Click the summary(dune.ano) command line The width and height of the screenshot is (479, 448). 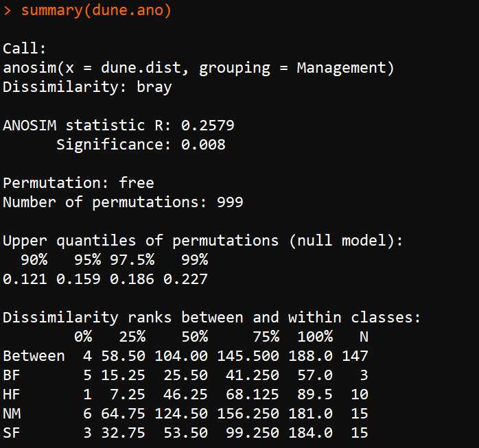pyautogui.click(x=96, y=11)
